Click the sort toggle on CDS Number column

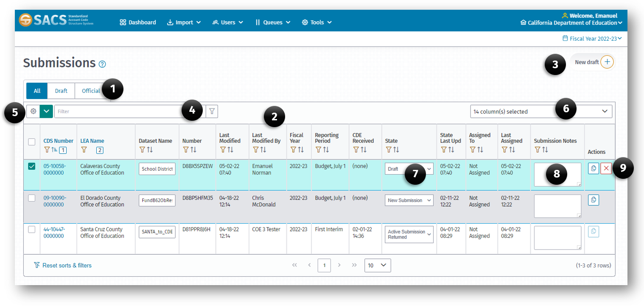(55, 150)
